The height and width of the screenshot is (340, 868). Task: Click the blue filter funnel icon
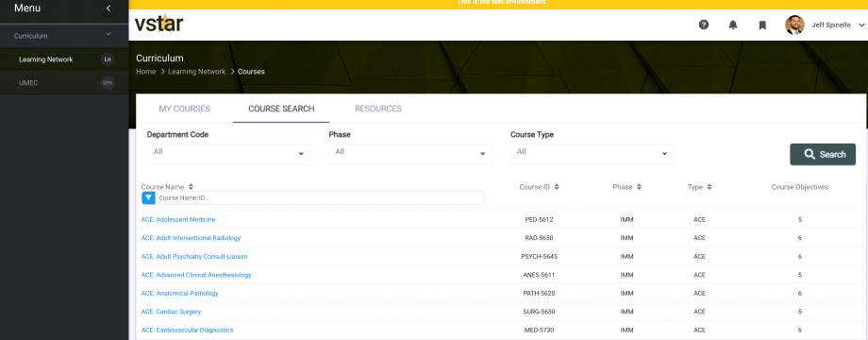tap(148, 197)
